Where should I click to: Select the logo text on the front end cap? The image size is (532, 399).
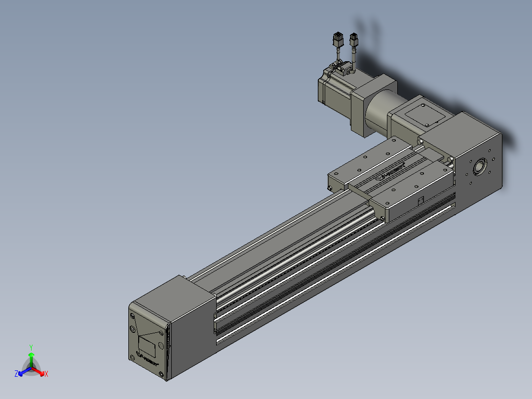(x=147, y=359)
